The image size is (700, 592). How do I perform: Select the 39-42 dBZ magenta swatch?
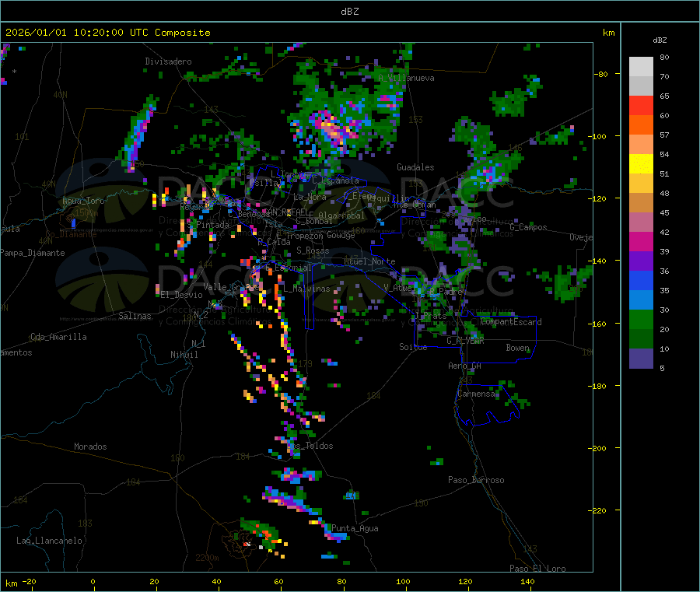[641, 241]
